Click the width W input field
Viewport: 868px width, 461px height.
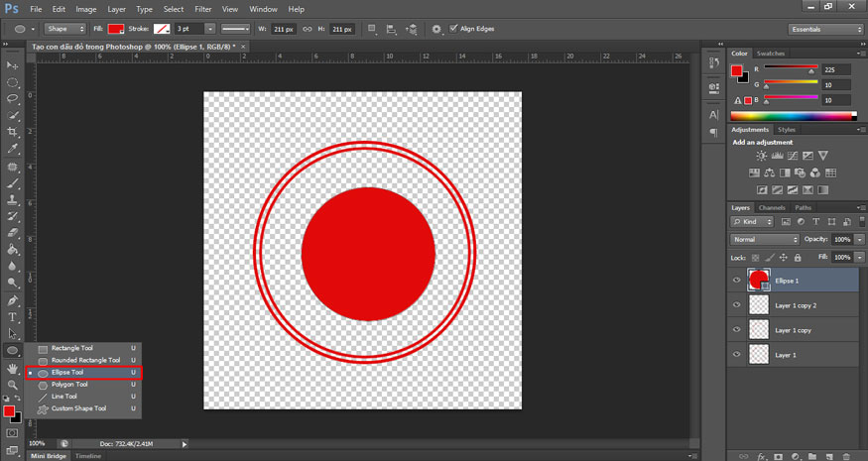click(284, 29)
